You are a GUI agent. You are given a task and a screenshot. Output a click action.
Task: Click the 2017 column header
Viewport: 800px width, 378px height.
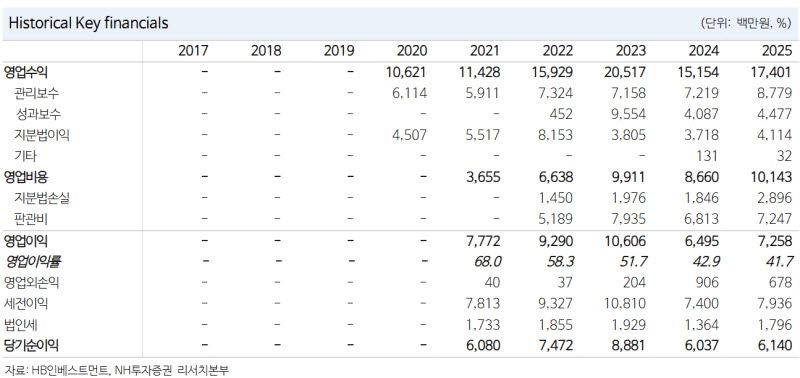pos(193,51)
